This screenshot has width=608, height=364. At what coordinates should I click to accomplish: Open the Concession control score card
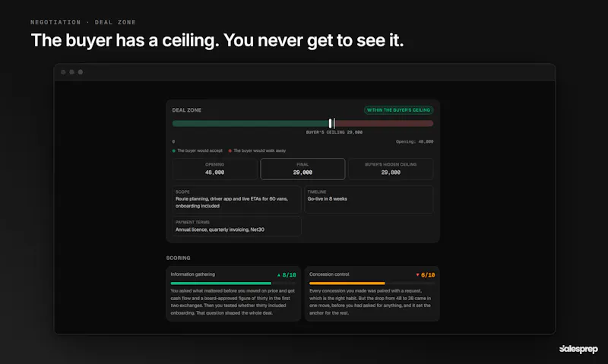pyautogui.click(x=372, y=294)
